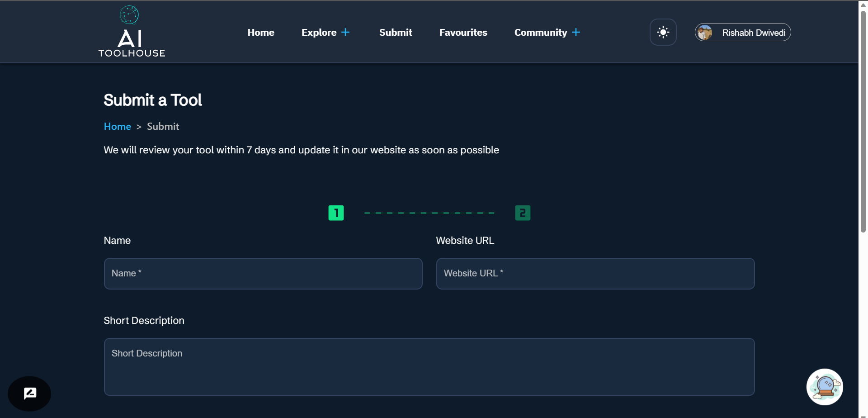
Task: Click Rishabh Dwivedi's profile avatar
Action: 704,32
